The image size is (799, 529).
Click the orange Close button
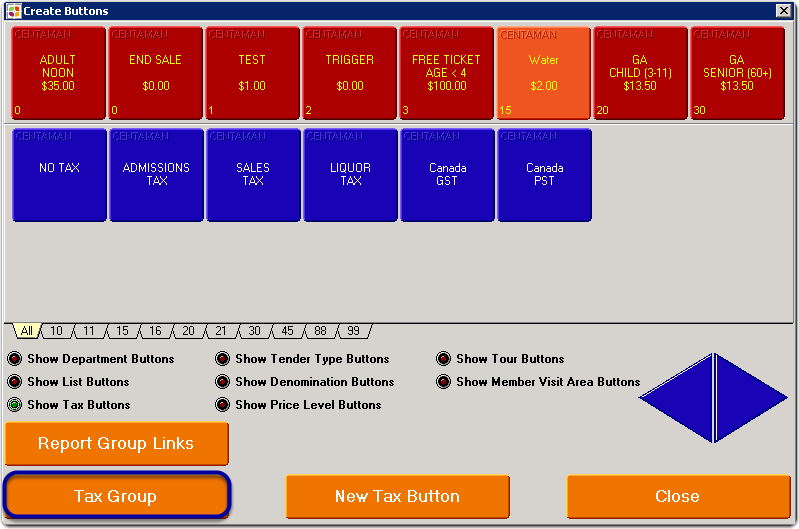click(678, 496)
